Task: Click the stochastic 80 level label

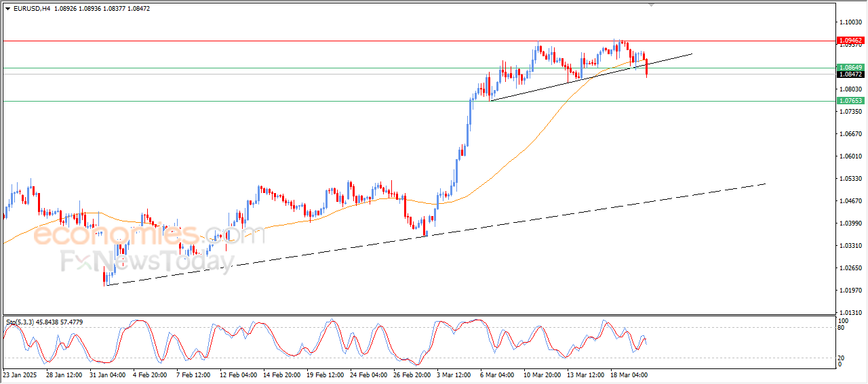Action: (842, 328)
